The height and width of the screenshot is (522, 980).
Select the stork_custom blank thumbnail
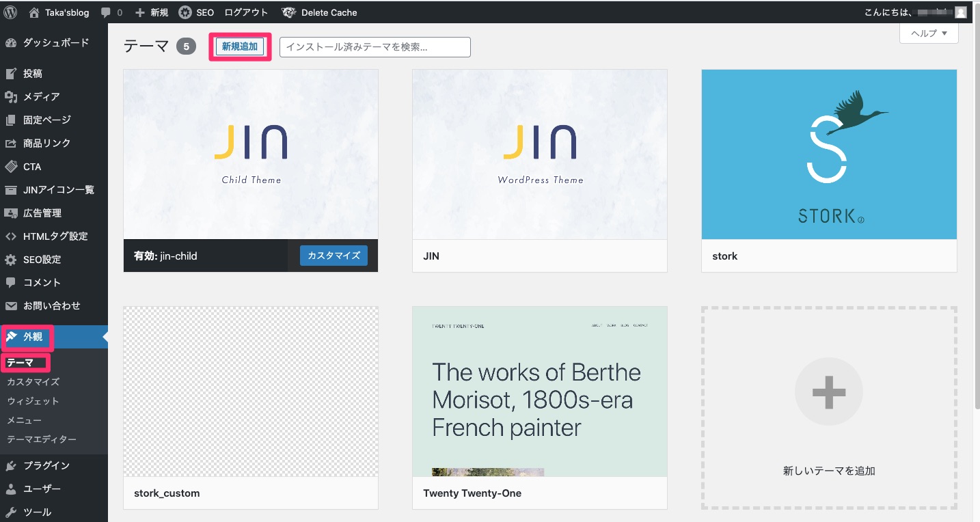point(251,391)
